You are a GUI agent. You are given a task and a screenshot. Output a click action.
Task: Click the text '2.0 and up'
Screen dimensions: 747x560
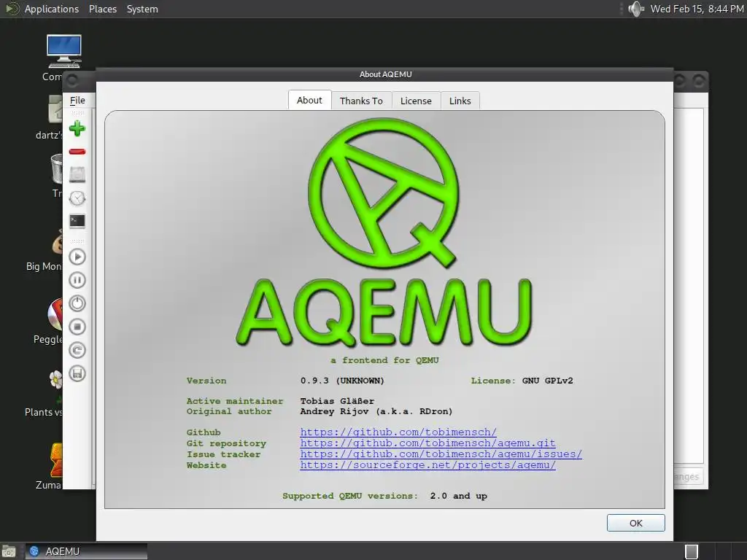pos(458,496)
